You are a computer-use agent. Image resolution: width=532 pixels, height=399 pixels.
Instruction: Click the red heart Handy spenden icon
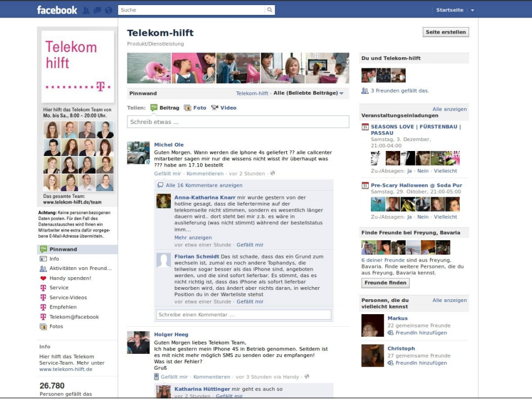(43, 278)
